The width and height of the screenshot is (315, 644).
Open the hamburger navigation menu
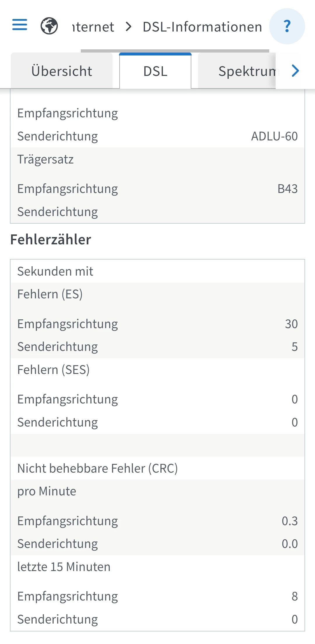pyautogui.click(x=20, y=25)
